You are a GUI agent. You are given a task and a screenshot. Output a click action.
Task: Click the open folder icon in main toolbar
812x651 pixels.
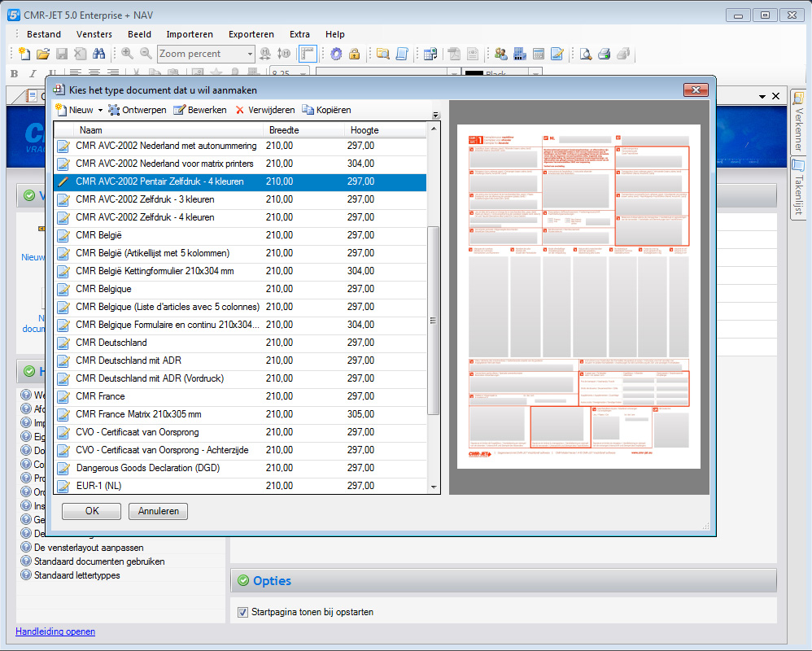43,54
